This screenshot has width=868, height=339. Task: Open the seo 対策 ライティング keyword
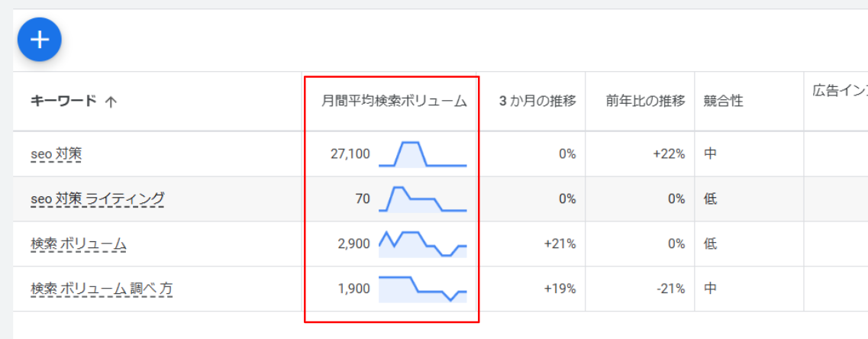tap(97, 199)
